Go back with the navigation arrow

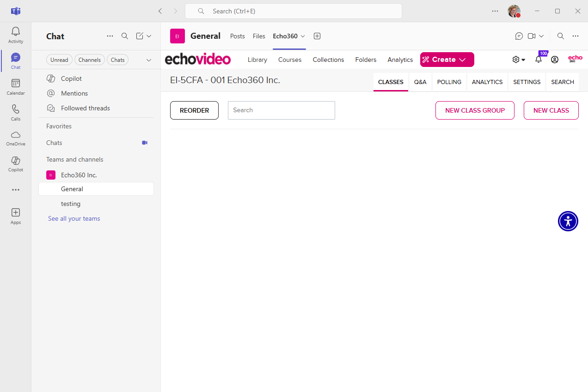pyautogui.click(x=160, y=11)
